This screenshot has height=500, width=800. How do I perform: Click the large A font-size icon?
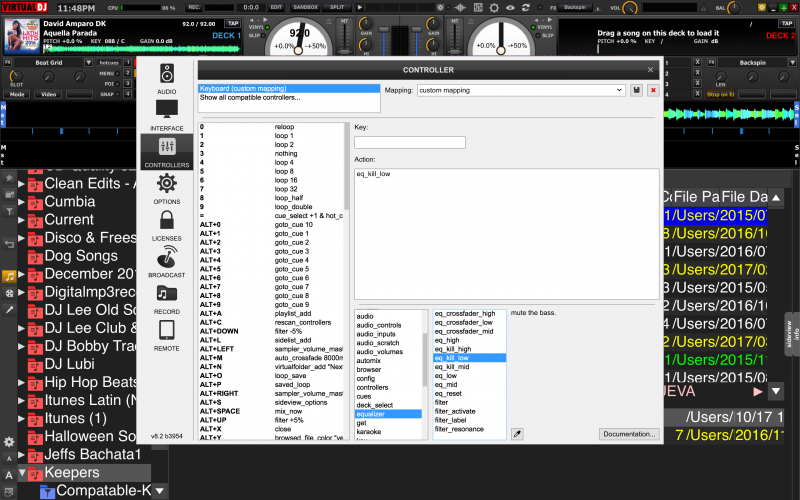click(x=9, y=475)
